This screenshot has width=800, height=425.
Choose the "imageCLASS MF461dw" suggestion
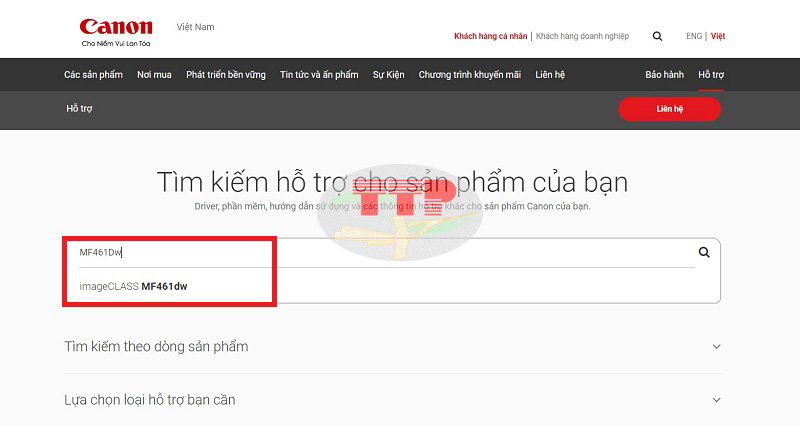point(133,286)
